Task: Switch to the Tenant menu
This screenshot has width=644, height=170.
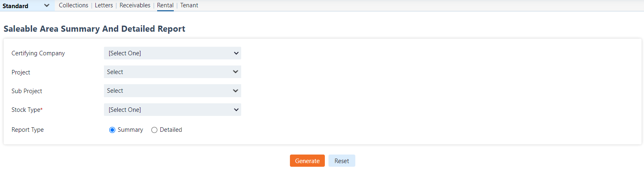Action: click(x=189, y=5)
